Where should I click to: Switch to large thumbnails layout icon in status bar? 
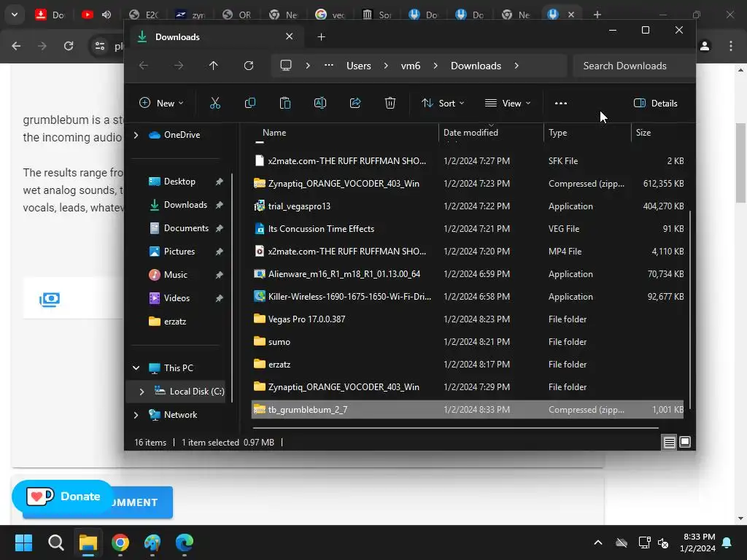click(x=685, y=443)
